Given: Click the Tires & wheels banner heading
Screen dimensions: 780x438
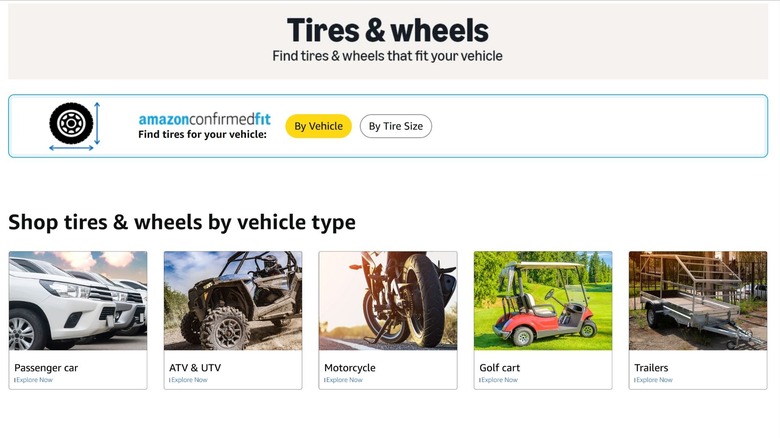Looking at the screenshot, I should pyautogui.click(x=388, y=30).
